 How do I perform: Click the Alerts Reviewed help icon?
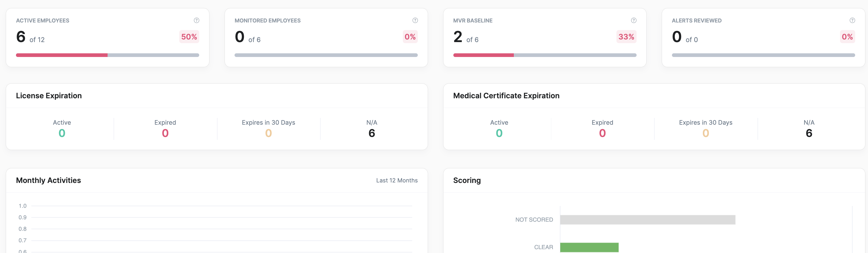tap(853, 20)
